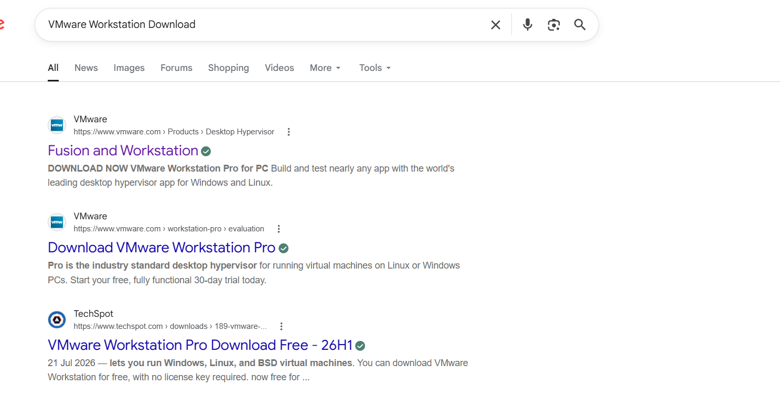Open three-dot menu for workstation-pro evaluation result
Image resolution: width=780 pixels, height=396 pixels.
tap(279, 229)
